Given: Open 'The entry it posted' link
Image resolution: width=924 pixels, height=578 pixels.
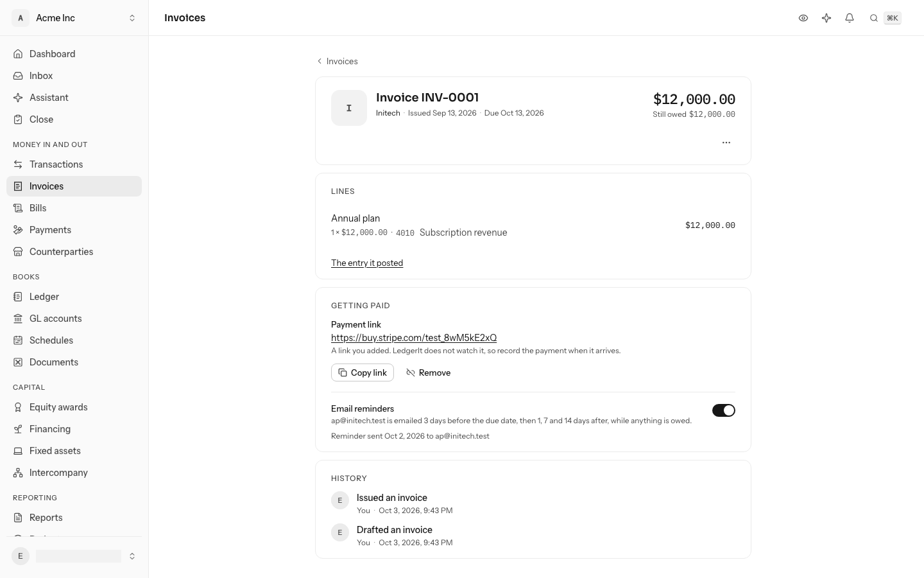Looking at the screenshot, I should pyautogui.click(x=367, y=263).
